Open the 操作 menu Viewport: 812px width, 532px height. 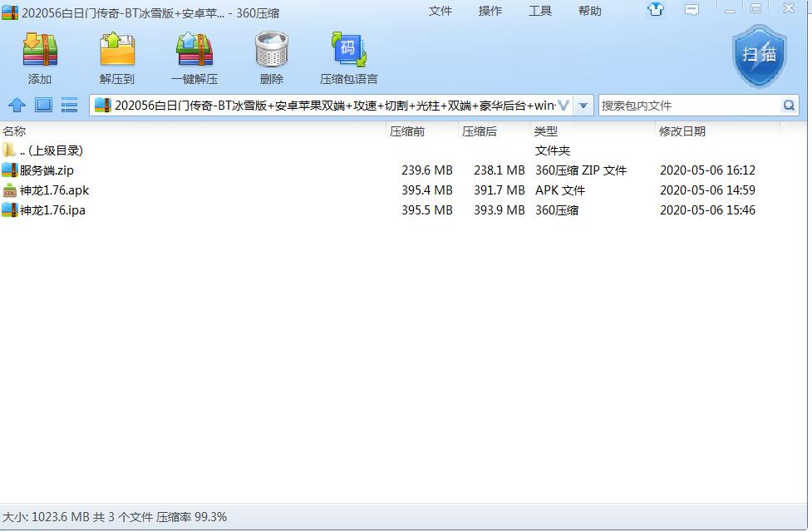click(490, 11)
